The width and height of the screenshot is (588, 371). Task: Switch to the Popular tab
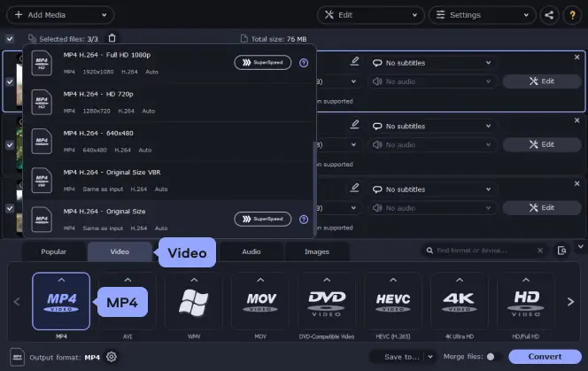point(54,251)
